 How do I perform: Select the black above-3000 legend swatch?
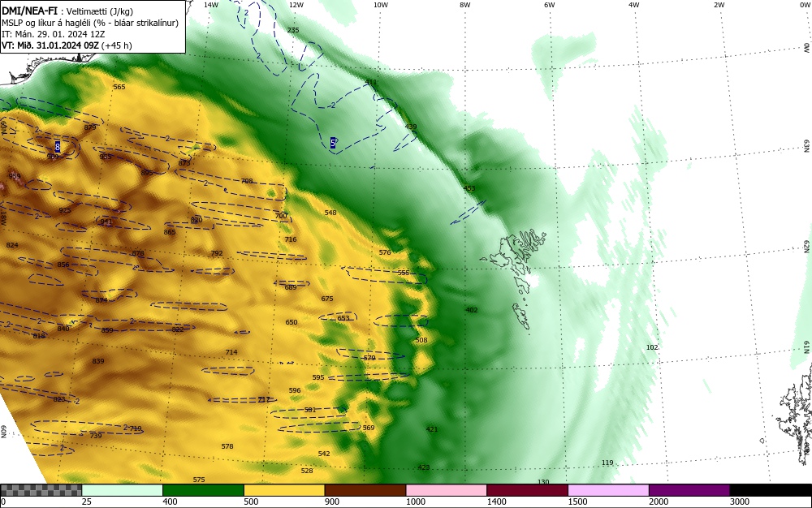click(771, 490)
